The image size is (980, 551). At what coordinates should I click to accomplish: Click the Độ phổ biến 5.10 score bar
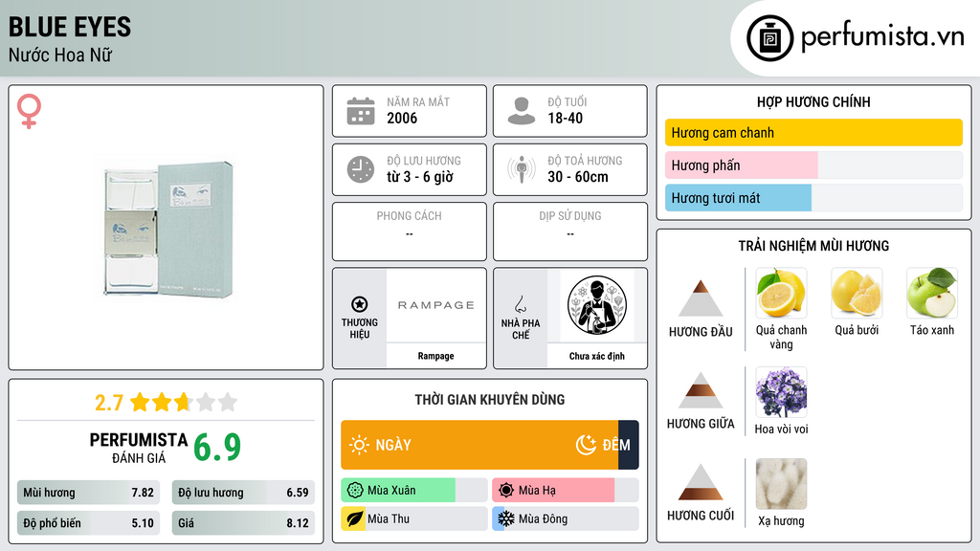coord(89,523)
